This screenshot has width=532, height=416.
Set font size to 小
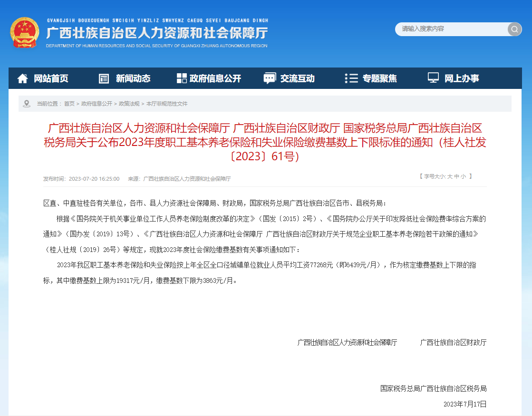tap(464, 176)
